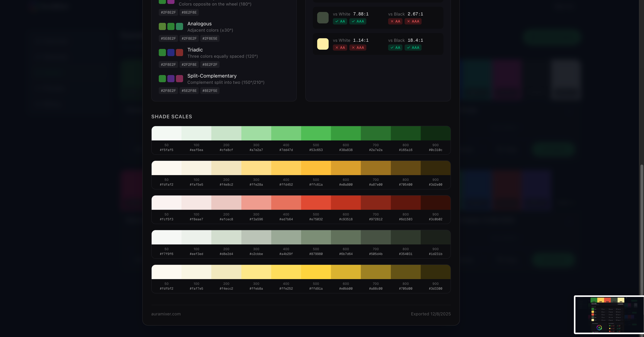Select the cream yellow contrast preview swatch

tap(323, 44)
